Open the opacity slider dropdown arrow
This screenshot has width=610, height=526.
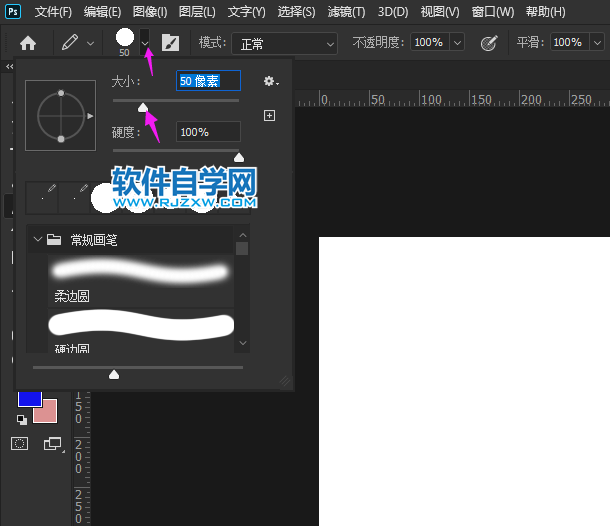coord(458,42)
